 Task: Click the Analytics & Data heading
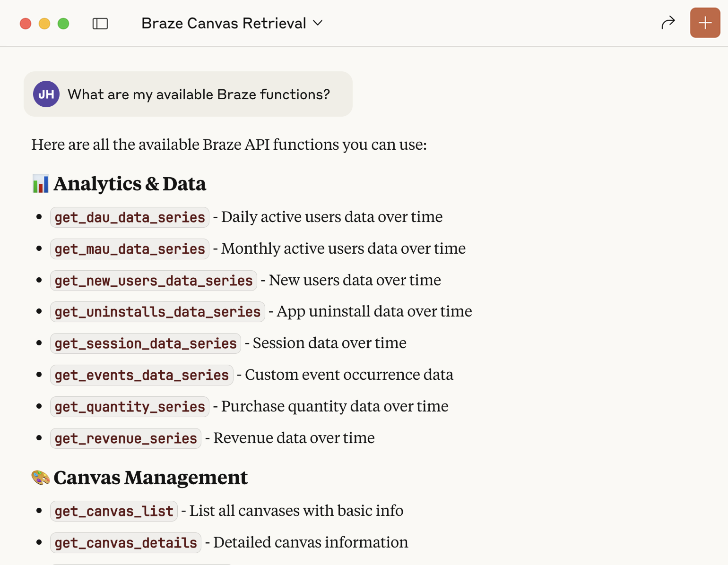click(130, 184)
